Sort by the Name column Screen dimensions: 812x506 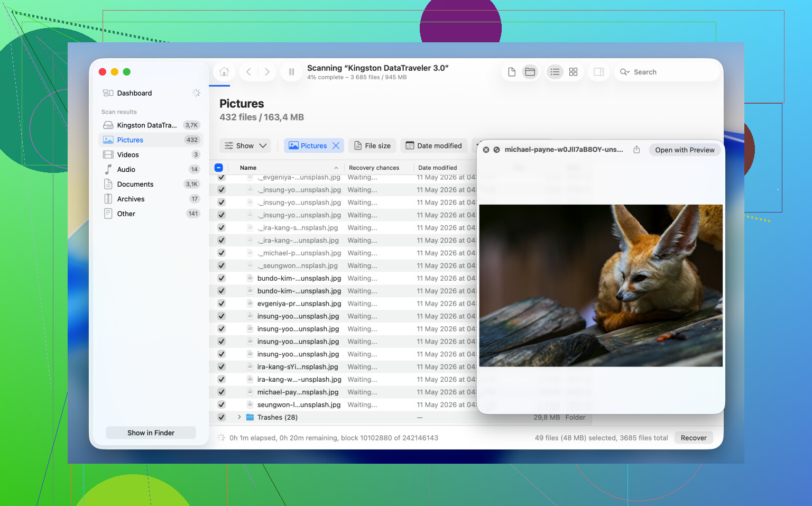coord(248,168)
